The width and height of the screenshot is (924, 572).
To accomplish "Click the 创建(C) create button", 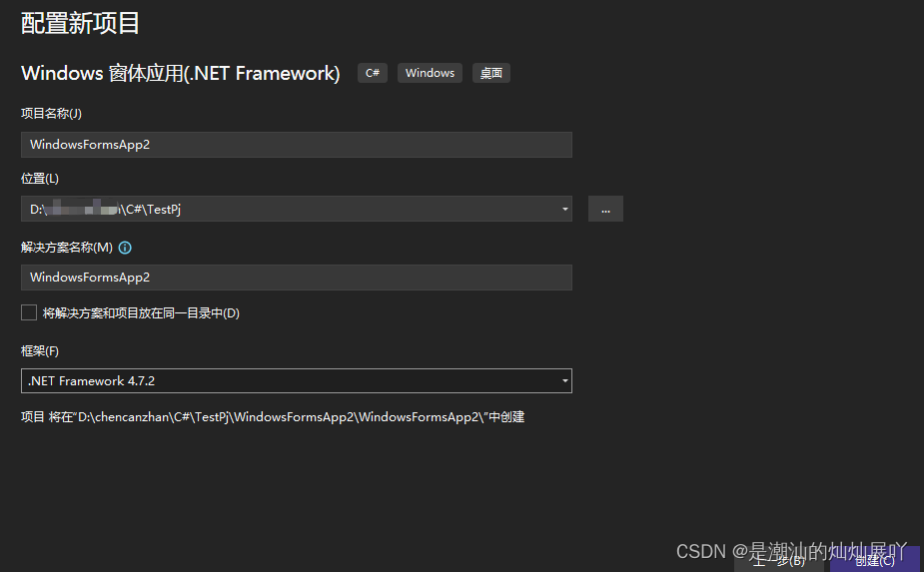I will tap(875, 560).
